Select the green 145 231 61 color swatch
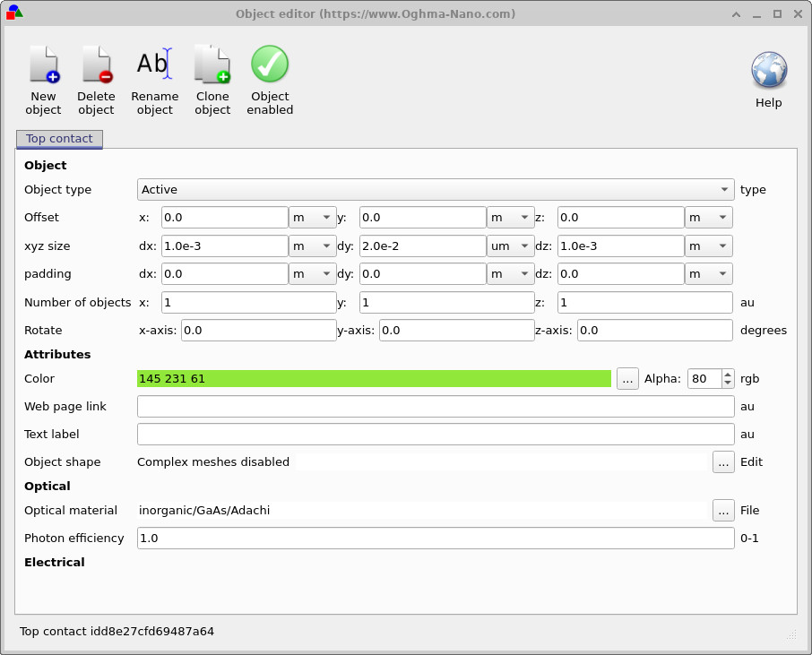The image size is (812, 655). 374,378
